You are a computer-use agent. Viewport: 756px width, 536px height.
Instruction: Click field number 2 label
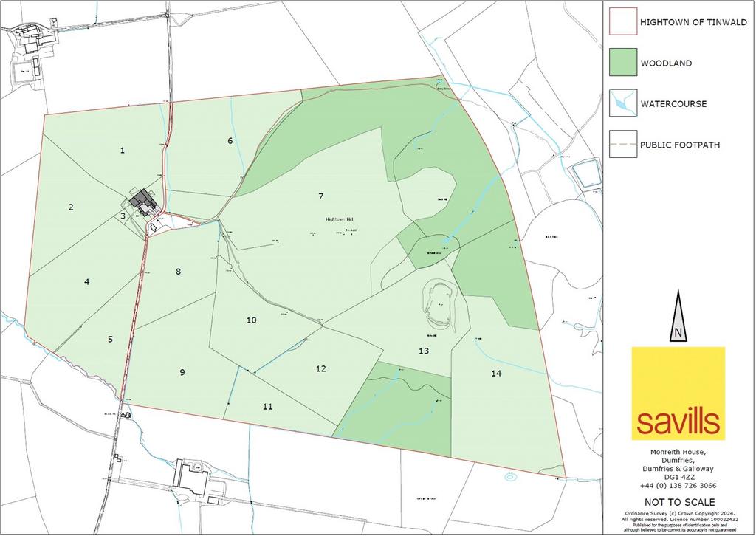pyautogui.click(x=72, y=207)
